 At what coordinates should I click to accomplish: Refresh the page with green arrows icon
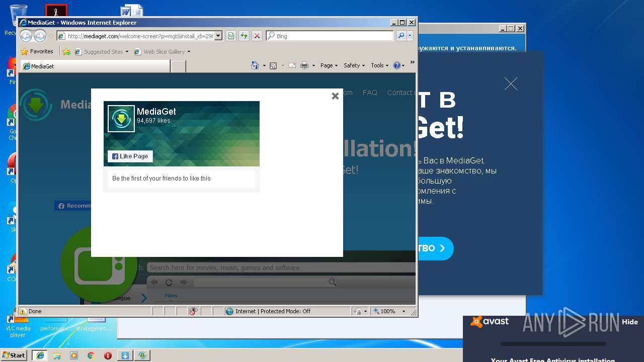(x=244, y=36)
